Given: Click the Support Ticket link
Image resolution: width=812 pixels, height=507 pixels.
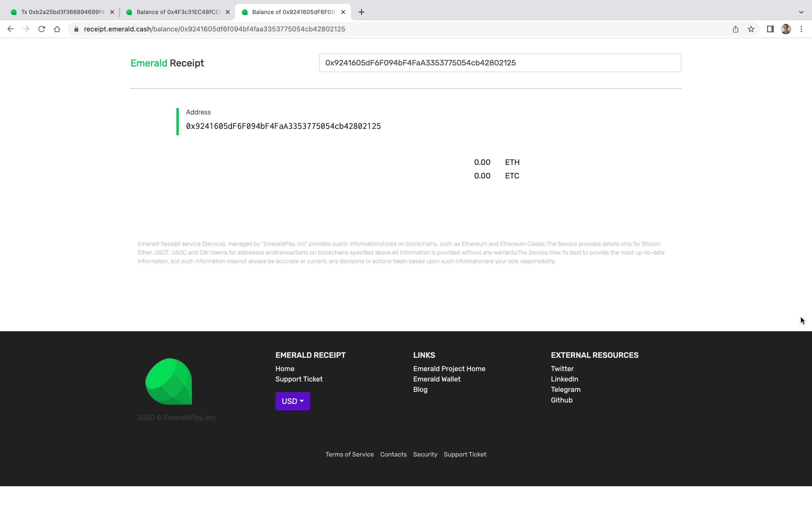Looking at the screenshot, I should (x=299, y=379).
